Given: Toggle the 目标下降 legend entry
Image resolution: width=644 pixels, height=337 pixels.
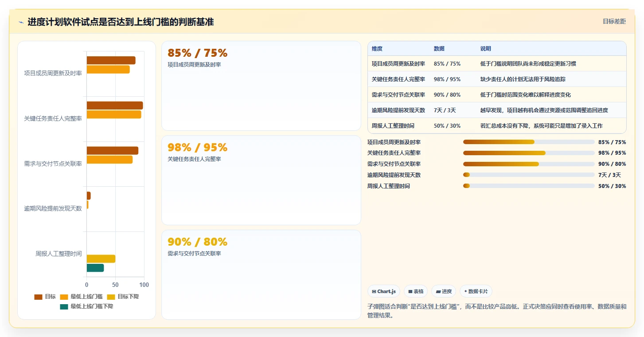Looking at the screenshot, I should click(x=123, y=297).
